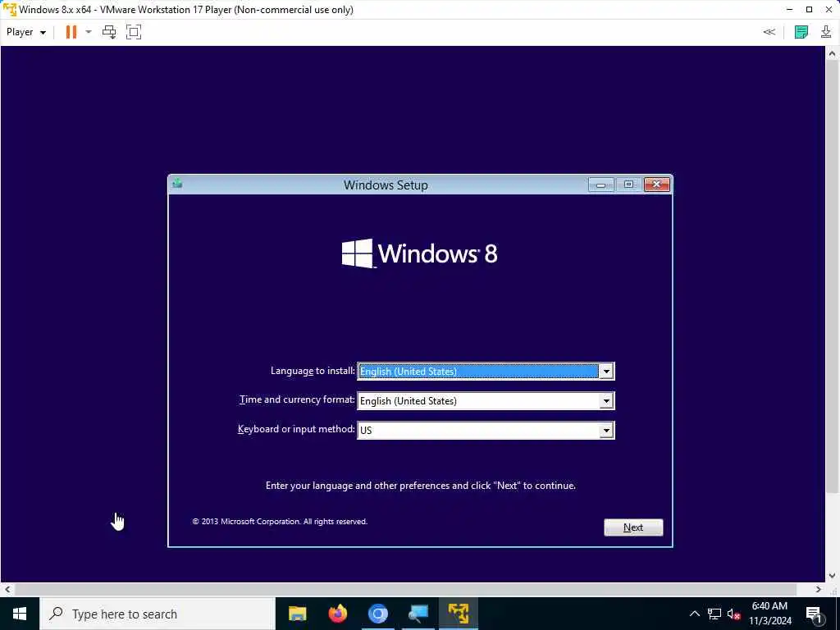Select the Time and currency format field
The image size is (840, 630).
coord(486,400)
